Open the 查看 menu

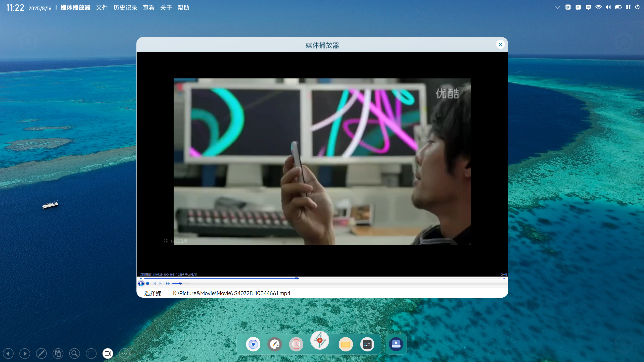click(x=149, y=8)
